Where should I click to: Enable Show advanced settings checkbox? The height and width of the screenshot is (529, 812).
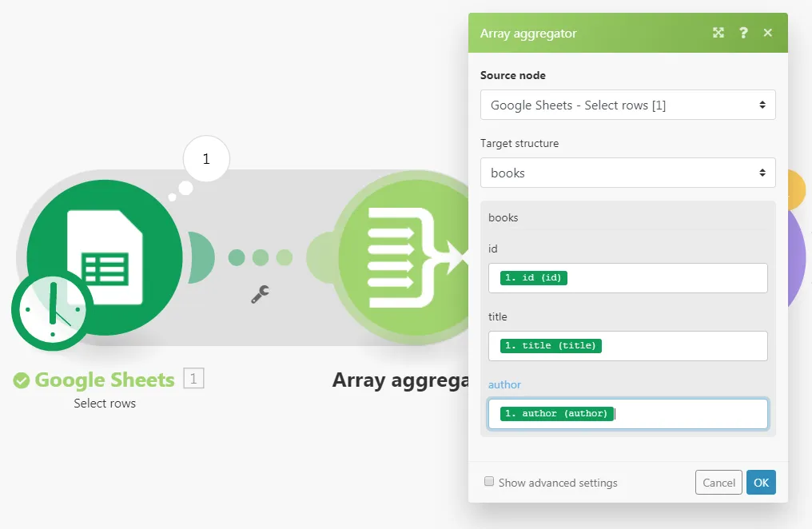click(x=489, y=482)
